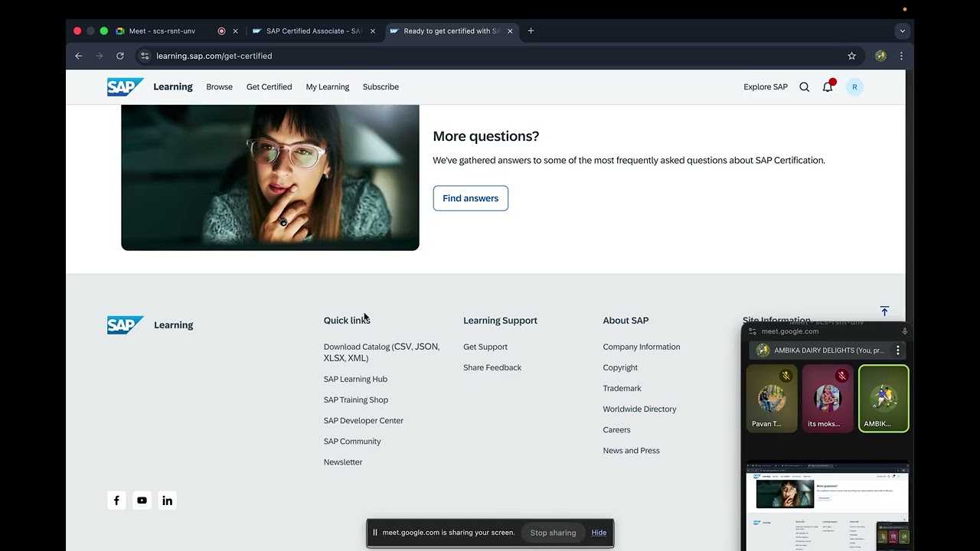
Task: Open the SAP Learning Hub link
Action: coord(355,379)
